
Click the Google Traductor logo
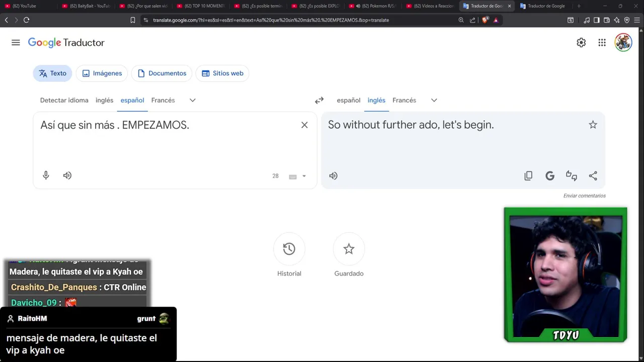66,43
